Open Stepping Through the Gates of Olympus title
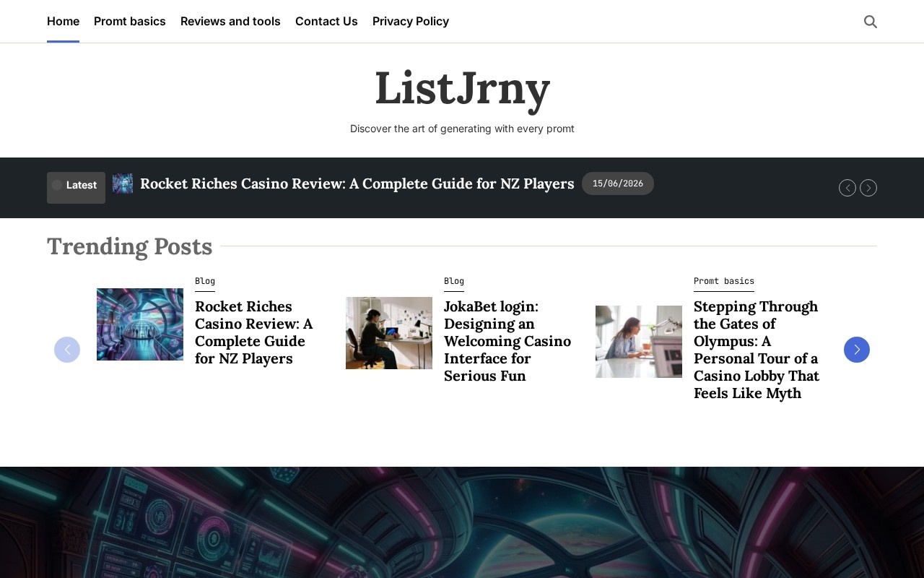This screenshot has height=578, width=924. click(757, 350)
